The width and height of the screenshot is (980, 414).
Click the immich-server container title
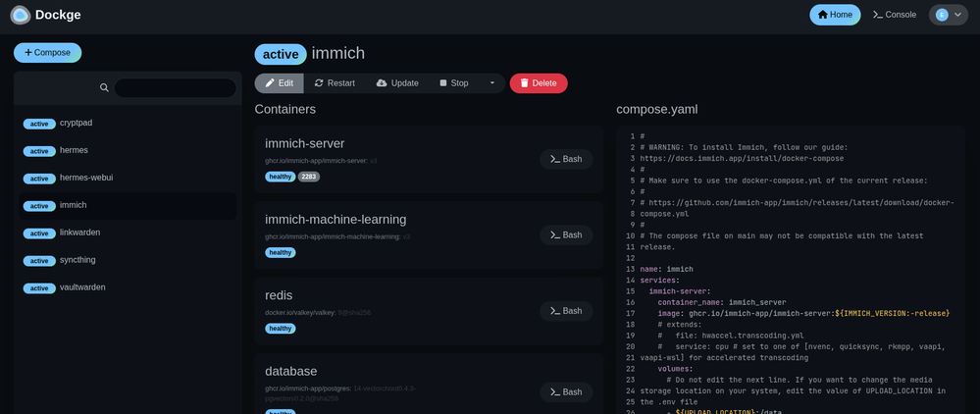[x=304, y=144]
